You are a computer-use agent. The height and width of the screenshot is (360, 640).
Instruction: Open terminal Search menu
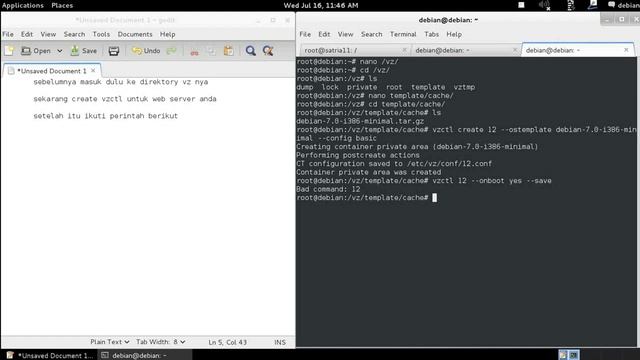(x=371, y=34)
